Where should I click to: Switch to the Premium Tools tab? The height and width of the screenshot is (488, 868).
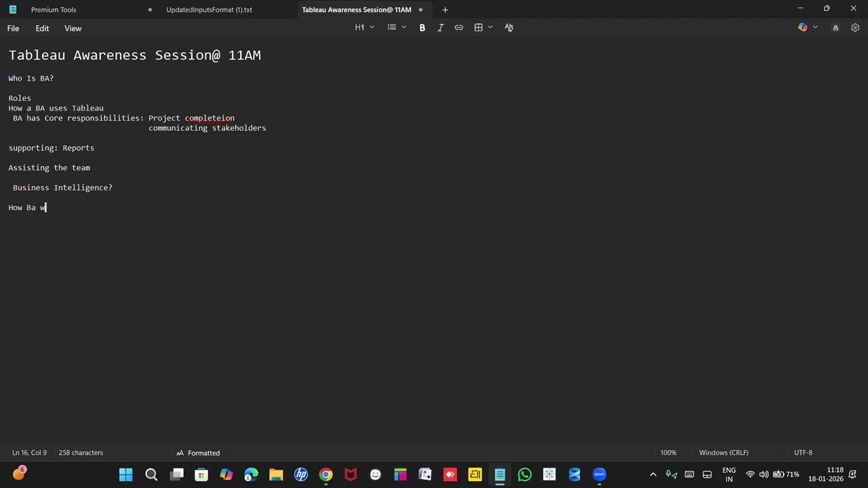point(54,9)
